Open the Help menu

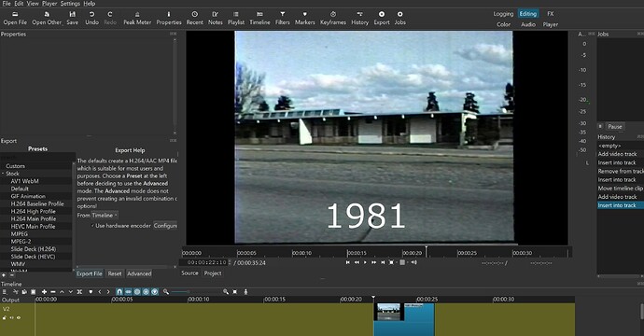(89, 4)
